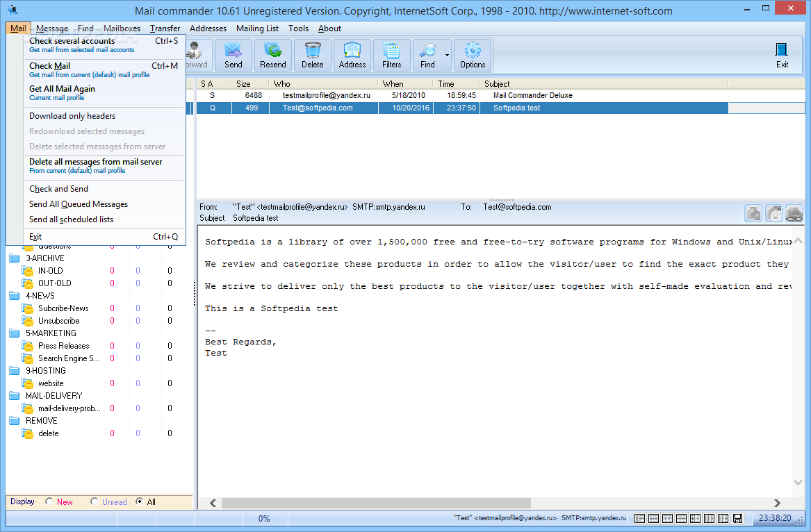Screen dimensions: 811x532
Task: Open the Addresses menu
Action: point(208,28)
